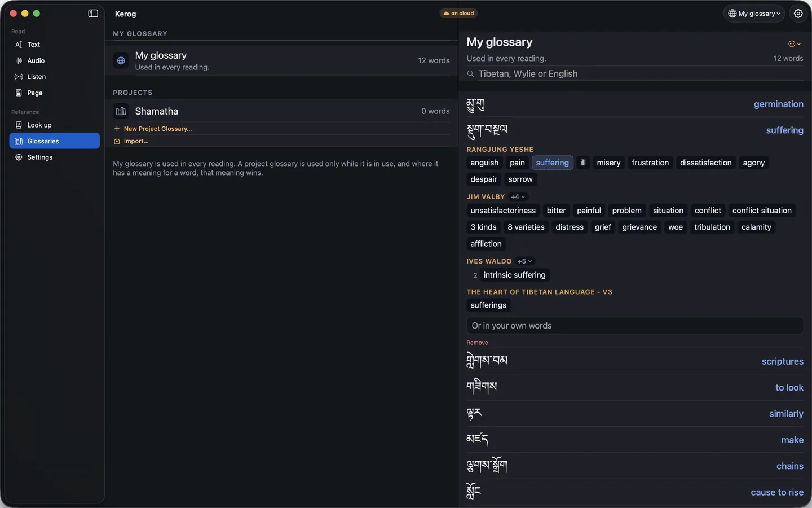Remove the suffering glossary entry
This screenshot has height=508, width=812.
point(477,343)
